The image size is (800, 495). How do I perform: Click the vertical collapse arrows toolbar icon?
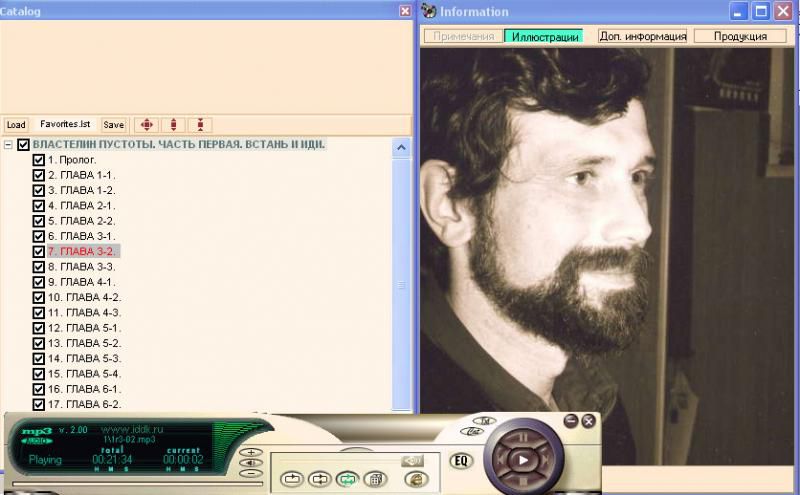(x=201, y=125)
